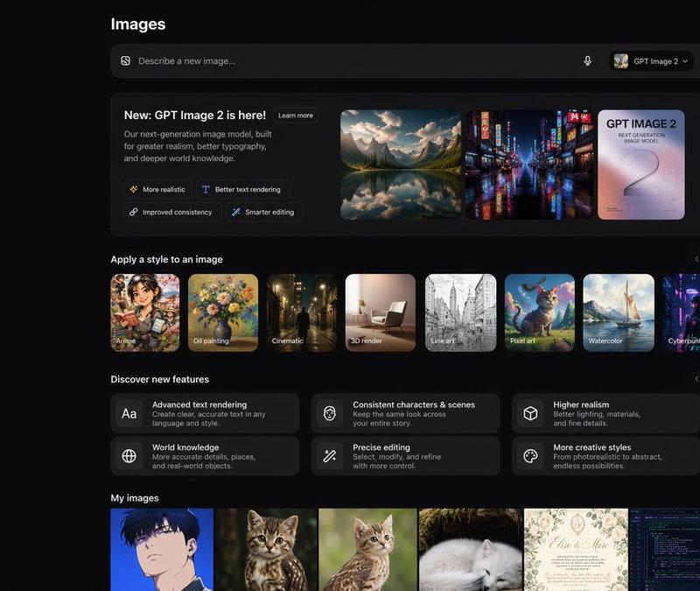The image size is (700, 591).
Task: Open Advanced text rendering Aa card
Action: (x=205, y=413)
